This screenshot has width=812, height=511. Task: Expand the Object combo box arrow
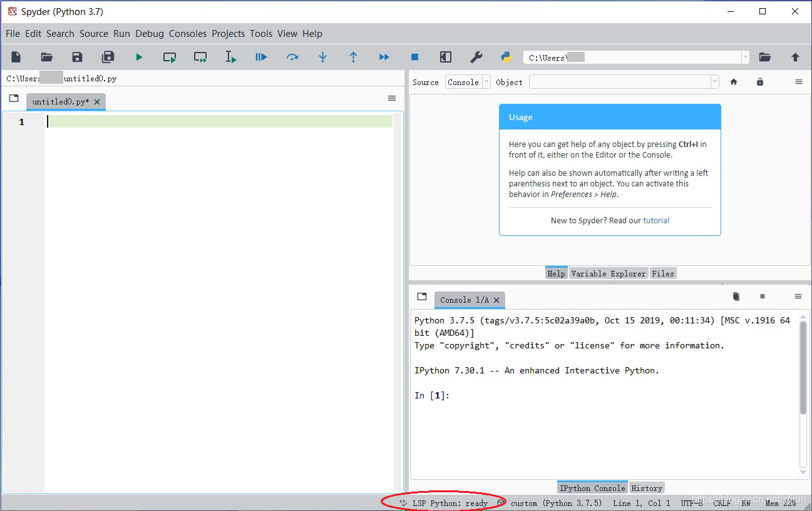(715, 82)
